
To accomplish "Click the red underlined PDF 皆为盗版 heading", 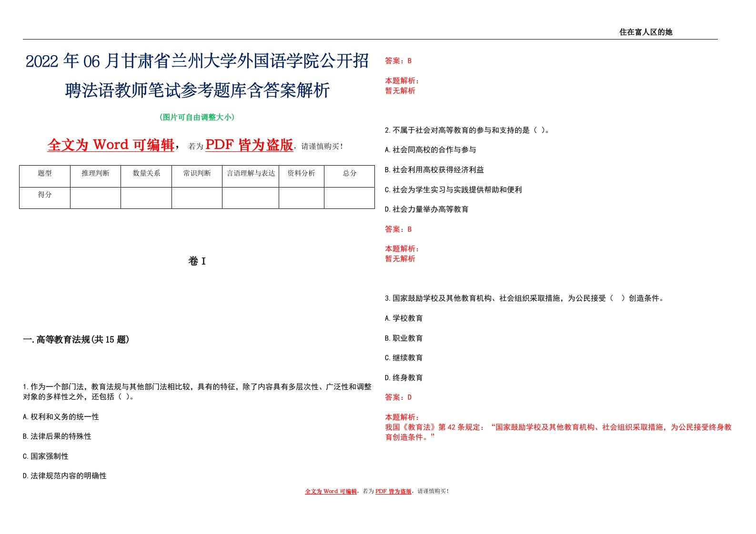I will (x=249, y=145).
